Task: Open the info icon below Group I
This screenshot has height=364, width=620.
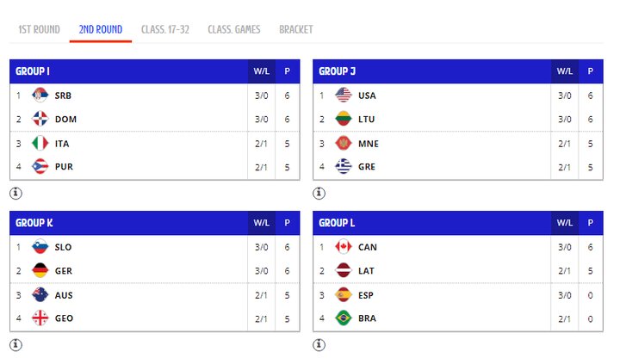Action: pyautogui.click(x=15, y=193)
